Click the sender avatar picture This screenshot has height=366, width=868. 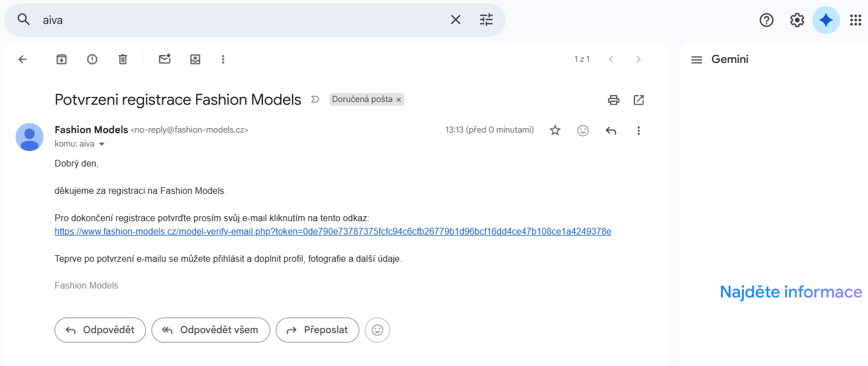tap(30, 137)
